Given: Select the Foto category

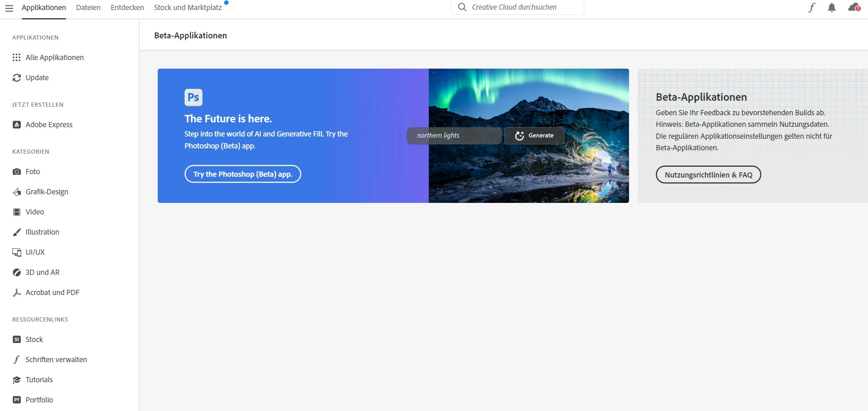Looking at the screenshot, I should pyautogui.click(x=32, y=172).
